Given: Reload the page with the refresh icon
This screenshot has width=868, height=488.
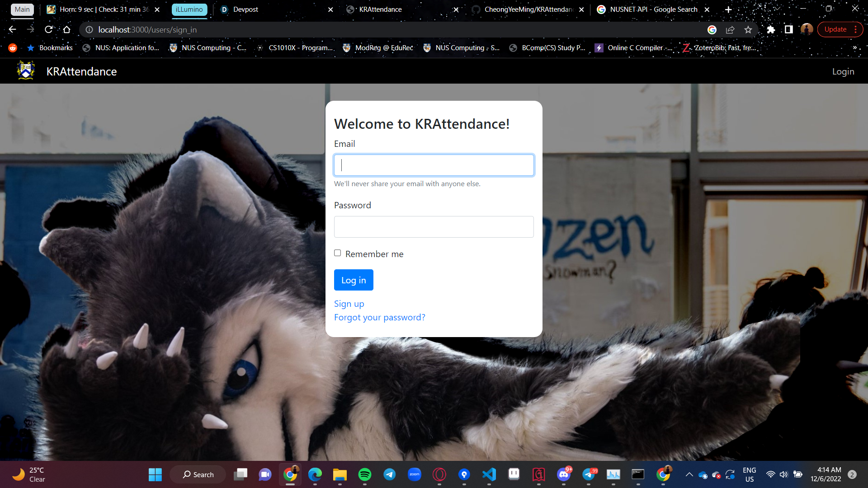Looking at the screenshot, I should pyautogui.click(x=49, y=29).
